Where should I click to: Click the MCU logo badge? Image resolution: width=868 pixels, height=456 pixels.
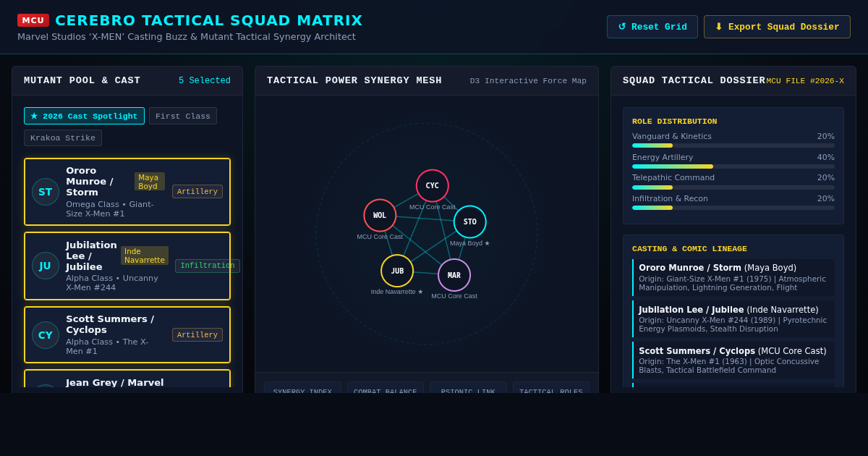(x=33, y=20)
